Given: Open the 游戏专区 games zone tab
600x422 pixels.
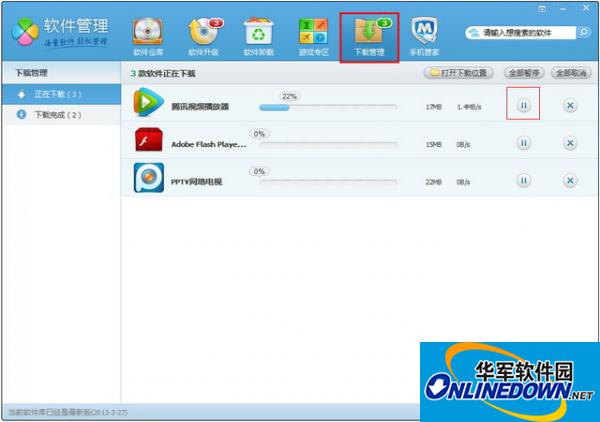Looking at the screenshot, I should click(313, 37).
